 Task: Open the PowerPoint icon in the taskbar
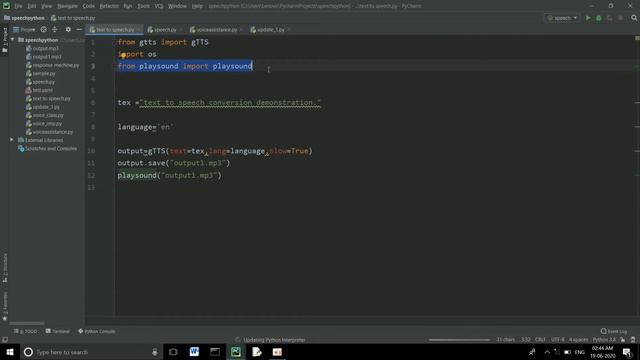click(277, 352)
